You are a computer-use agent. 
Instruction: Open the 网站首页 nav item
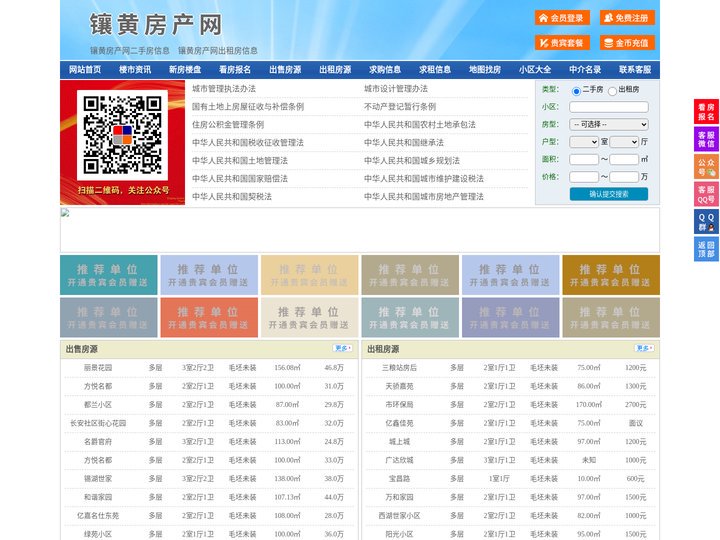click(85, 70)
